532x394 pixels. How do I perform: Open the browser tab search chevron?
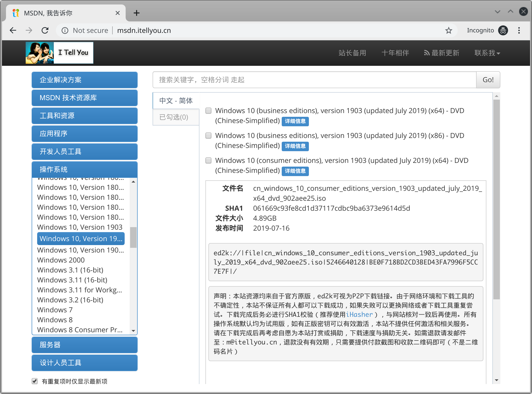[x=498, y=12]
